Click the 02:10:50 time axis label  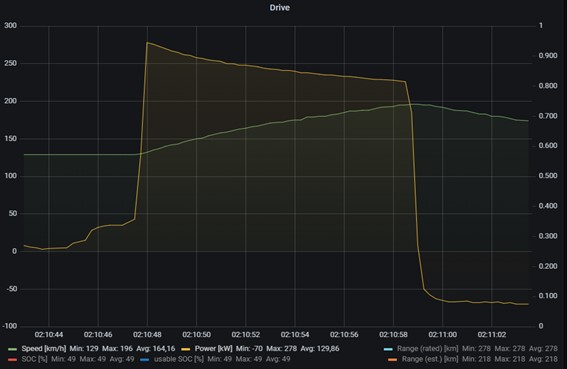[x=196, y=335]
